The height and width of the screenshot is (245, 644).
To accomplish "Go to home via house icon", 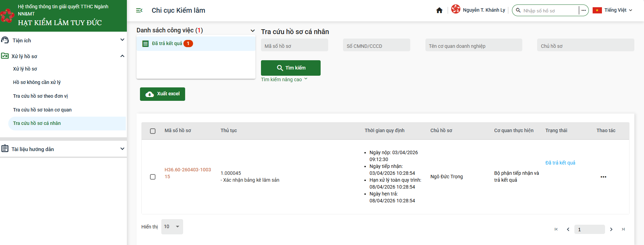I will click(439, 10).
